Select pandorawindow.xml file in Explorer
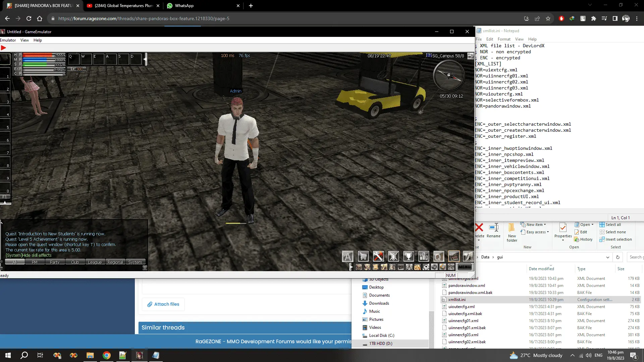The width and height of the screenshot is (644, 362). (467, 286)
